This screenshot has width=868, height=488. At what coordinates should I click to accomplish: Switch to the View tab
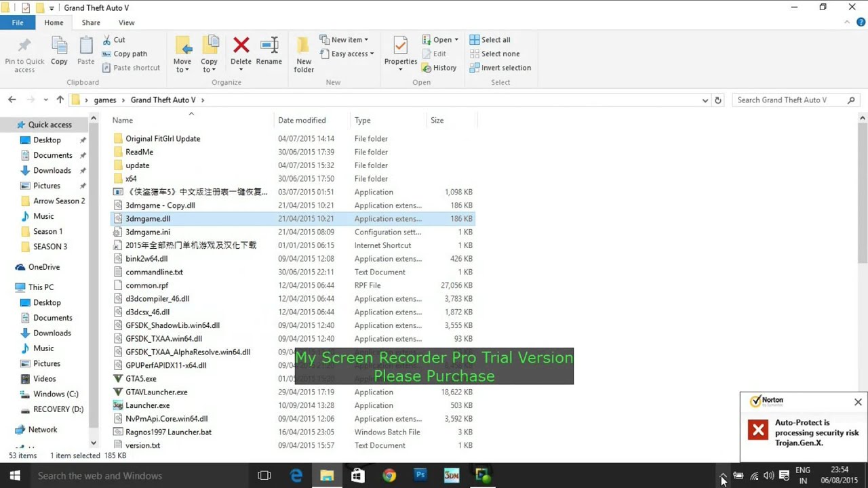[126, 22]
